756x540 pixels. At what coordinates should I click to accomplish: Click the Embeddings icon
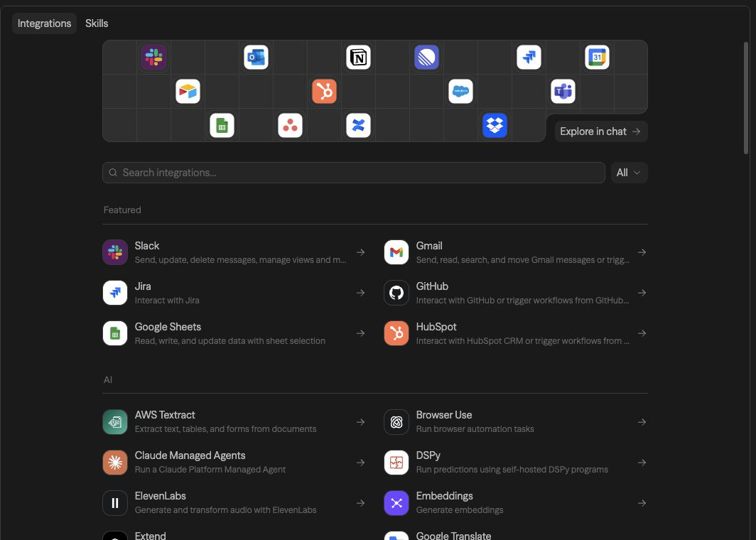pyautogui.click(x=396, y=503)
